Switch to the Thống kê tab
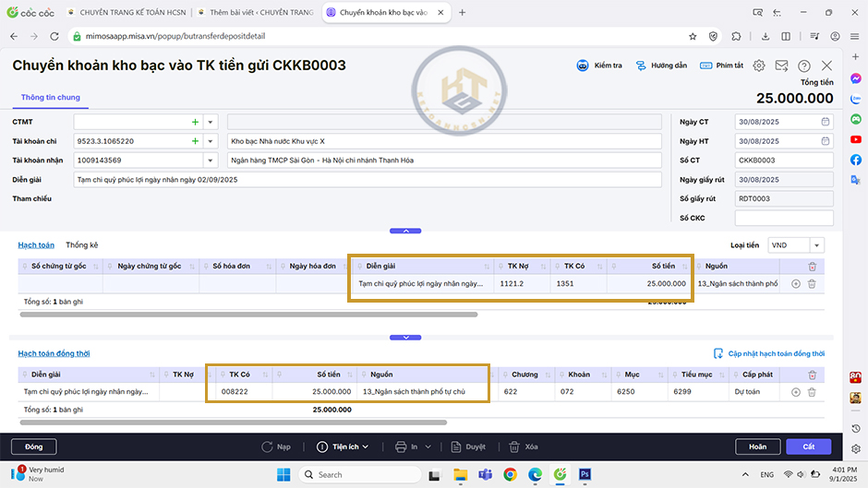The height and width of the screenshot is (488, 868). (81, 245)
